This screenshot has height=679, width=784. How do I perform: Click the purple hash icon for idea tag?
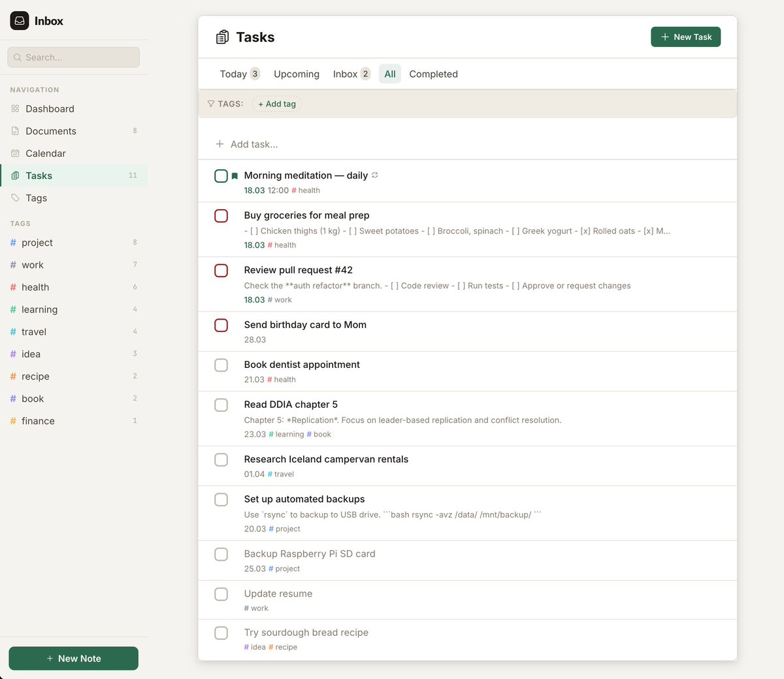13,354
